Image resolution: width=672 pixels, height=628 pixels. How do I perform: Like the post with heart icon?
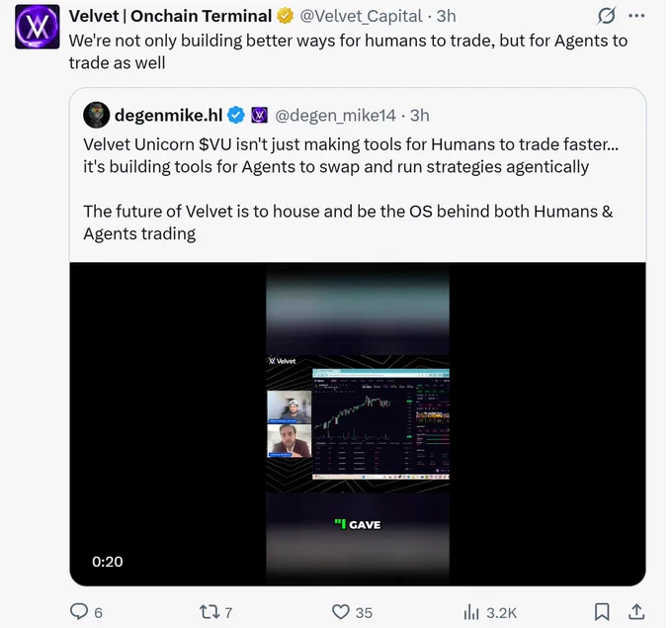[341, 612]
